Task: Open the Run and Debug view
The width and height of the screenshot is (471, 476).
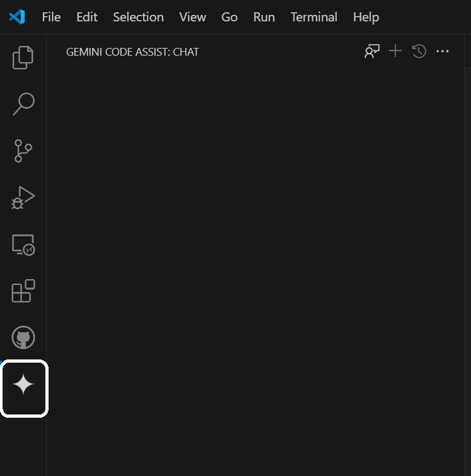Action: pos(23,198)
